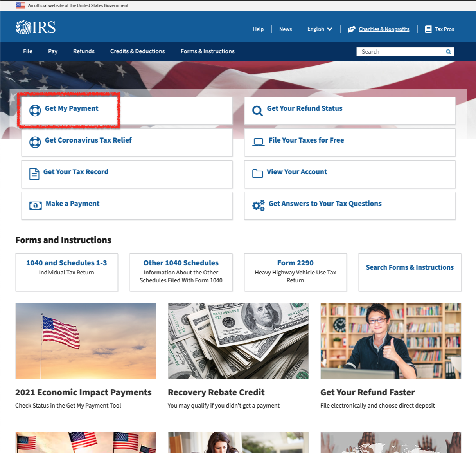Open the Form 2290 card
The image size is (476, 453).
pyautogui.click(x=295, y=272)
